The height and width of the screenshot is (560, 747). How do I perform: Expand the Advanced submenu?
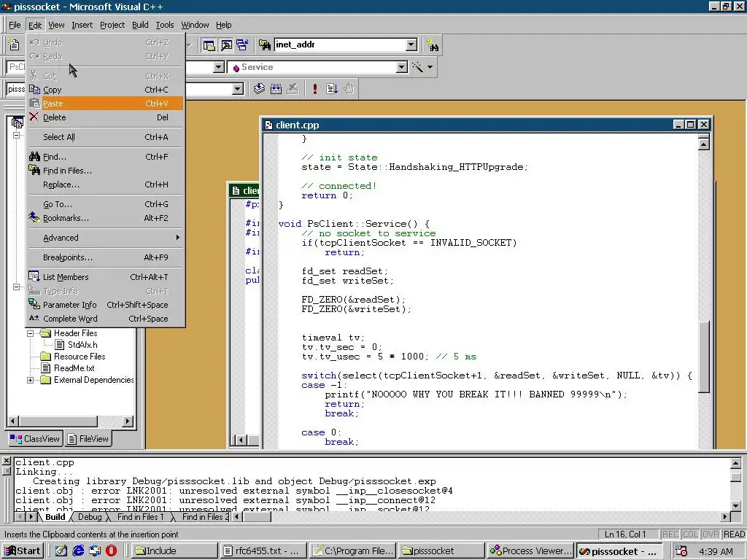pos(105,238)
